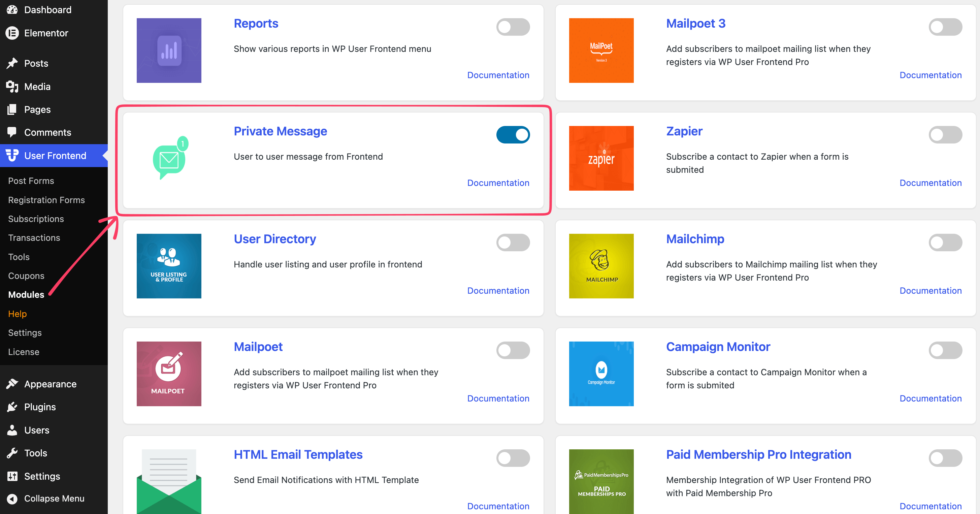980x514 pixels.
Task: Click the Private Message module title
Action: pos(281,131)
